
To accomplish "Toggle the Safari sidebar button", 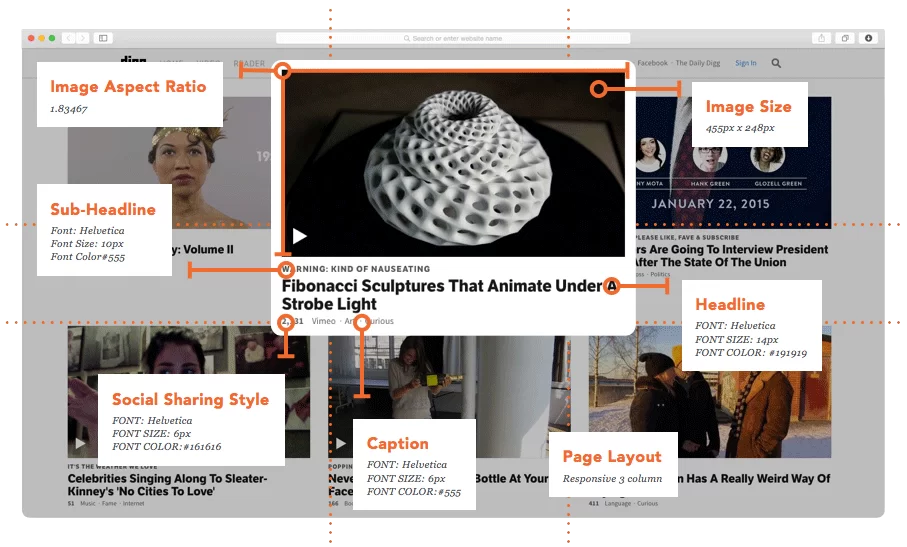I will 102,38.
